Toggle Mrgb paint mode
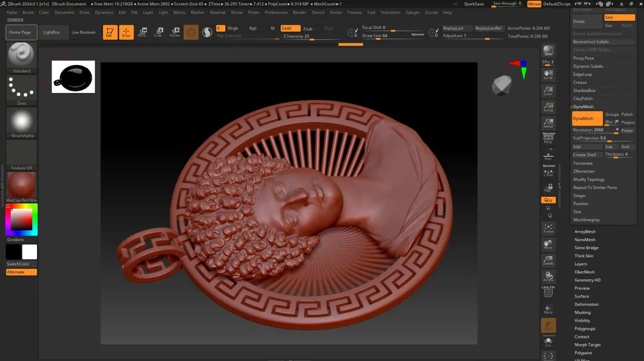The image size is (644, 361). 232,28
